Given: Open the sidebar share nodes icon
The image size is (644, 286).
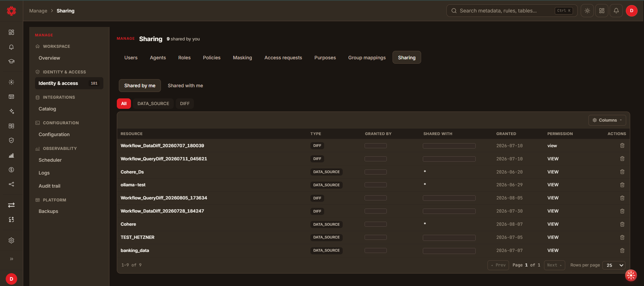Looking at the screenshot, I should tap(11, 184).
